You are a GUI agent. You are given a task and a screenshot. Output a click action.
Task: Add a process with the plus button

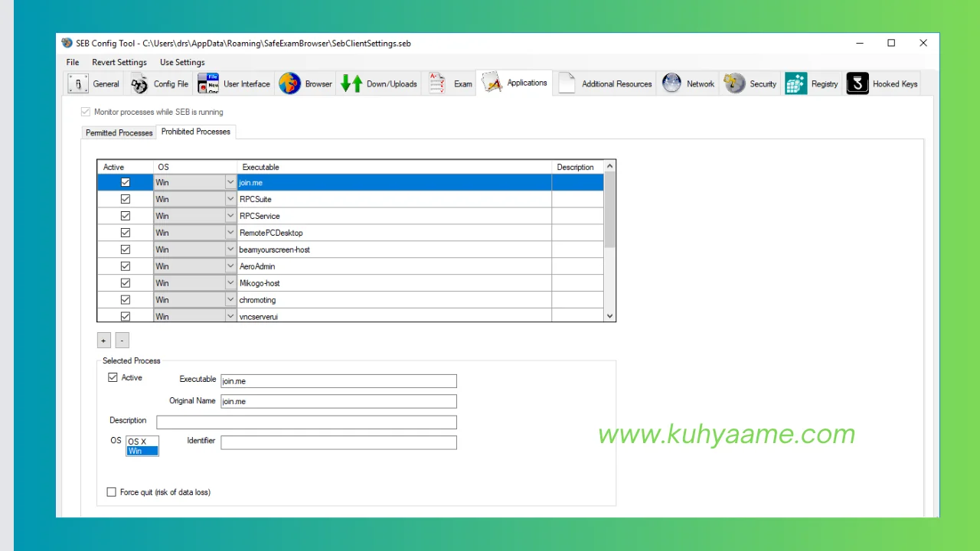[104, 341]
